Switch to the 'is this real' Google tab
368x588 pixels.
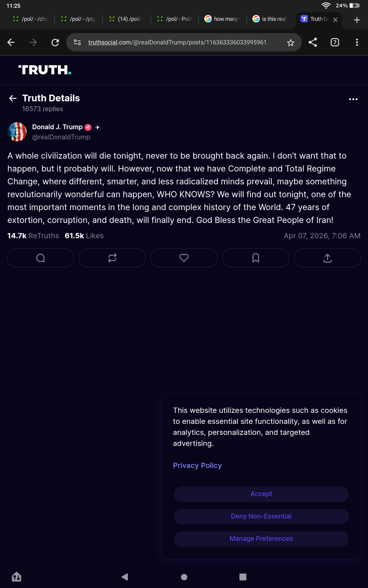click(271, 19)
